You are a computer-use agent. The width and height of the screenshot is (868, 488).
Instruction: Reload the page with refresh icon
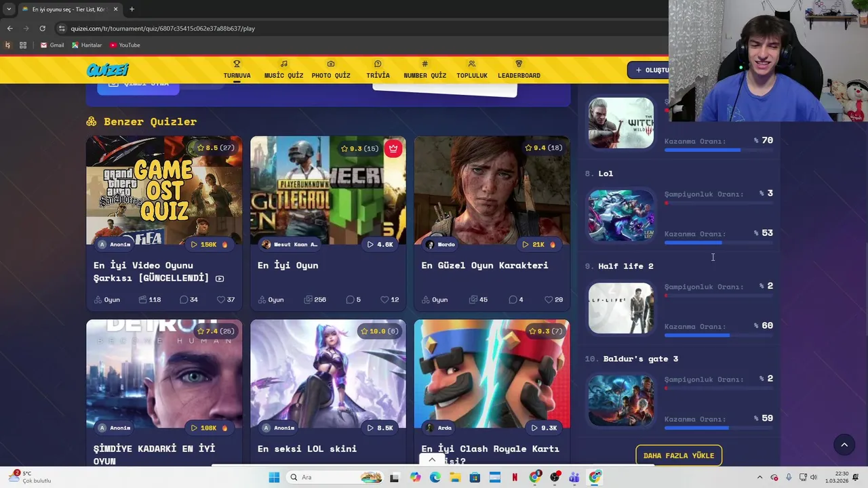tap(42, 28)
